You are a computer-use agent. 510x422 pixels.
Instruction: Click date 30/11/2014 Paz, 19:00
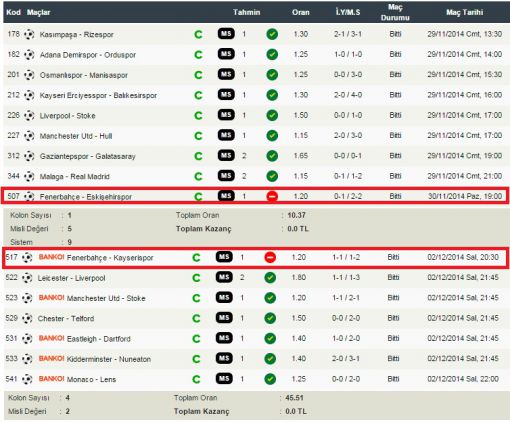coord(465,196)
